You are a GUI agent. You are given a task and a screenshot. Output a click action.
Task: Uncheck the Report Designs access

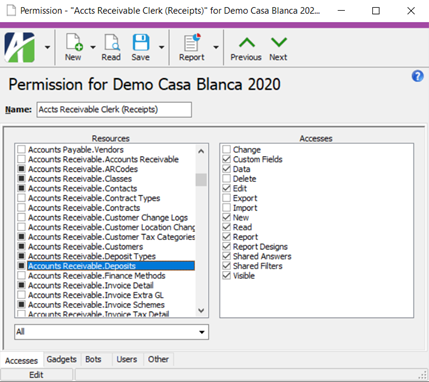click(x=227, y=246)
